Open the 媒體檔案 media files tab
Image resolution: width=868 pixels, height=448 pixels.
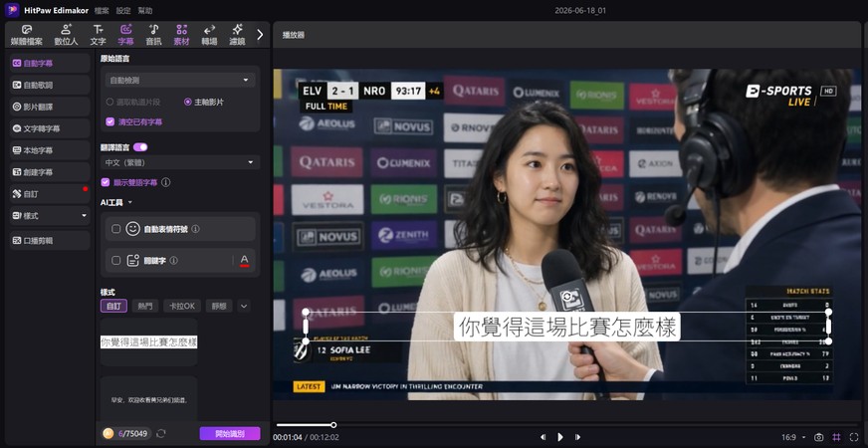click(x=27, y=35)
